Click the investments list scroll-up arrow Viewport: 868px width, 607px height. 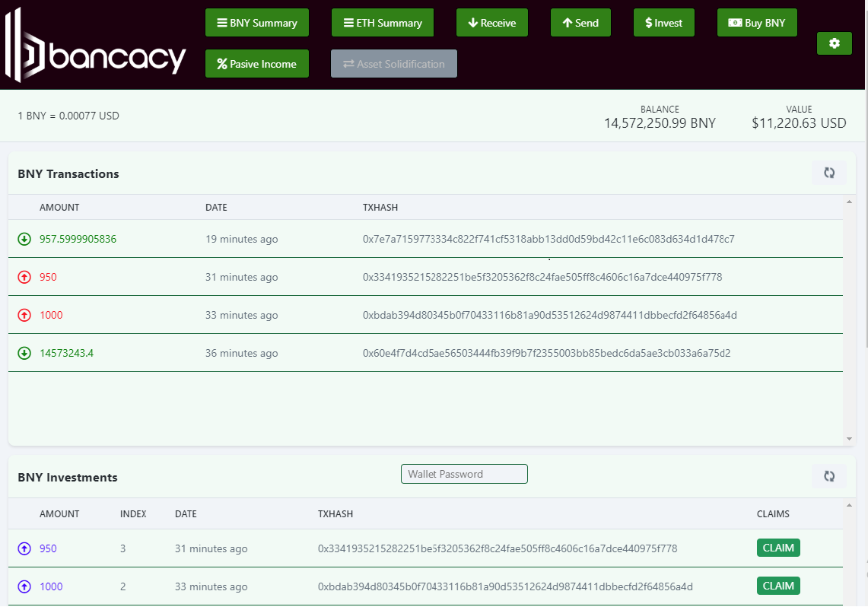point(849,505)
